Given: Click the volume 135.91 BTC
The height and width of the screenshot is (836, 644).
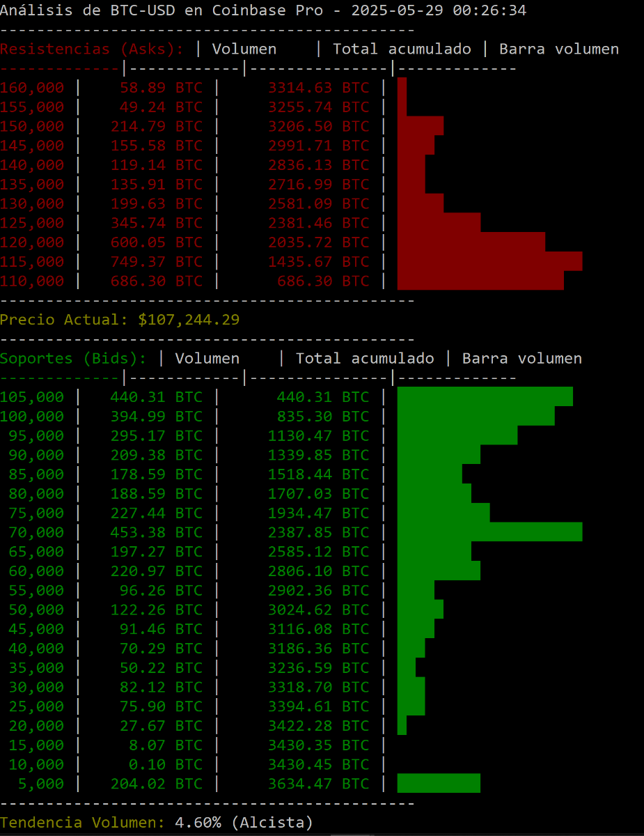Looking at the screenshot, I should (157, 185).
